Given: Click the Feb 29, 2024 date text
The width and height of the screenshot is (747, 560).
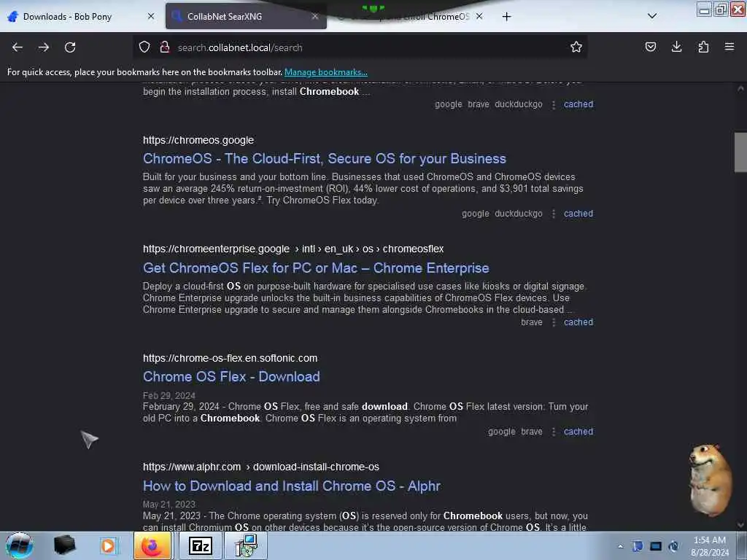Looking at the screenshot, I should coord(169,396).
